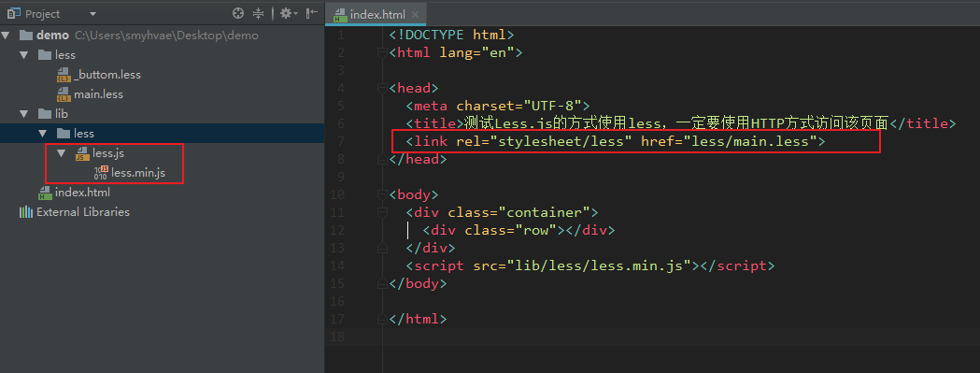
Task: Click the fold end marker at line 17
Action: (x=382, y=319)
